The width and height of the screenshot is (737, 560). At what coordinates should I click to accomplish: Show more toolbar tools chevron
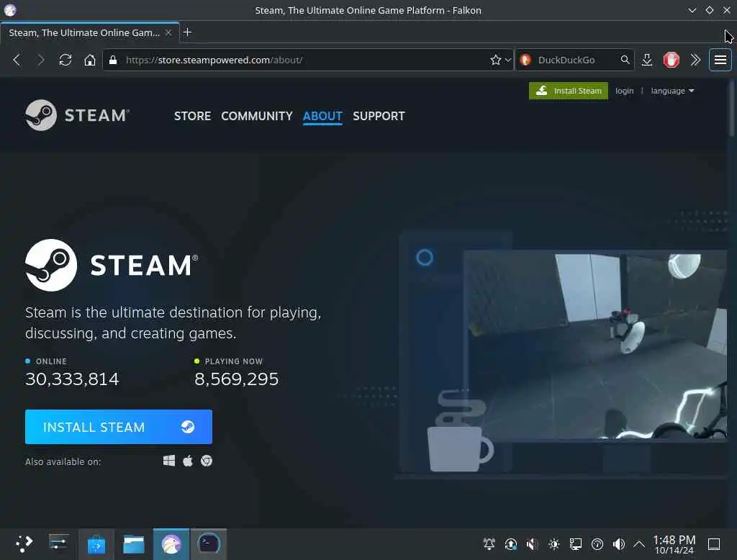(696, 60)
